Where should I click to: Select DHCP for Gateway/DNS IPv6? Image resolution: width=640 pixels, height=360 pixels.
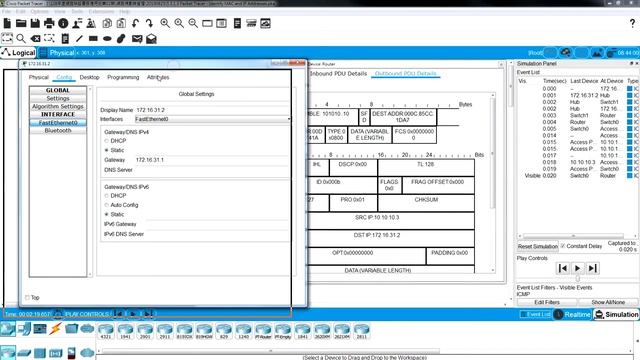[107, 196]
